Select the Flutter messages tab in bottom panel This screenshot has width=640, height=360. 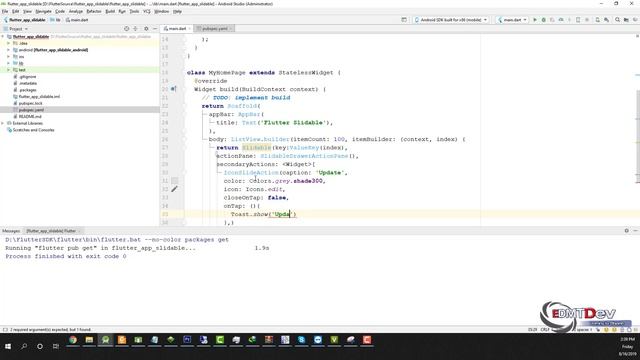(x=52, y=231)
